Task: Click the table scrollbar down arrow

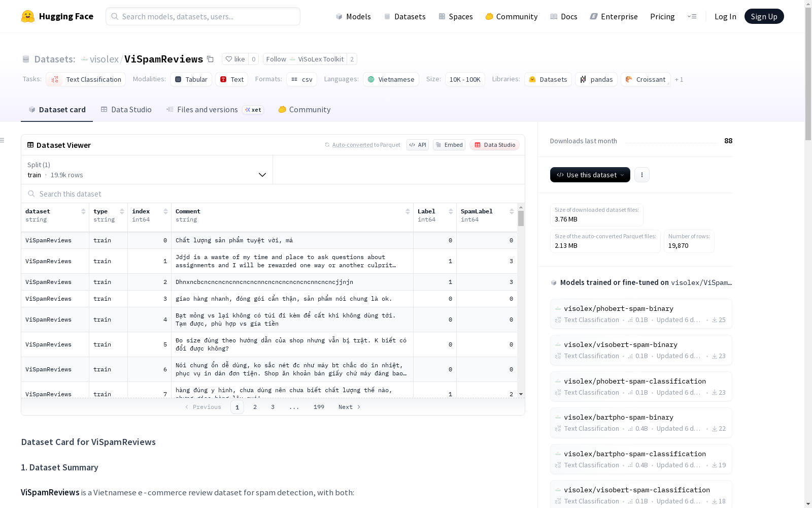Action: click(x=521, y=394)
